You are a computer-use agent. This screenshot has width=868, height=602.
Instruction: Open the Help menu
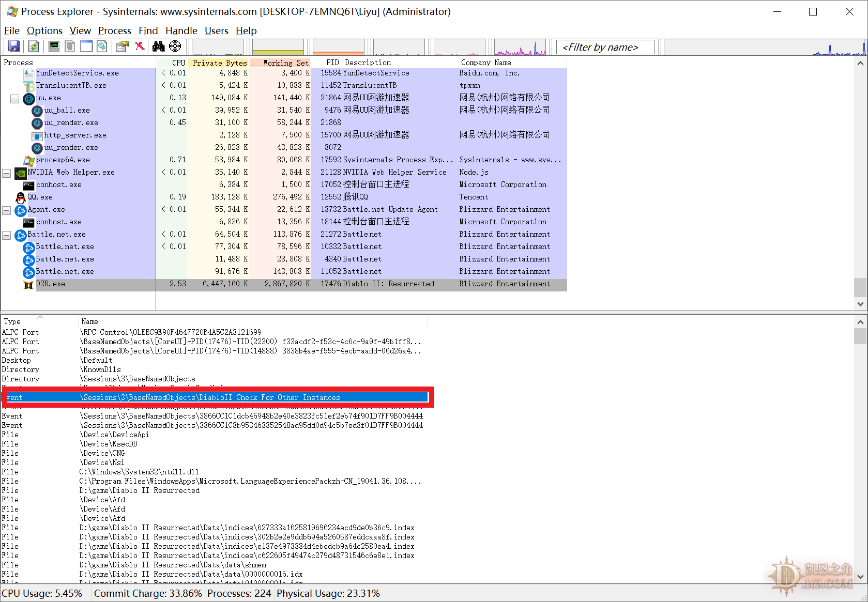pyautogui.click(x=246, y=30)
